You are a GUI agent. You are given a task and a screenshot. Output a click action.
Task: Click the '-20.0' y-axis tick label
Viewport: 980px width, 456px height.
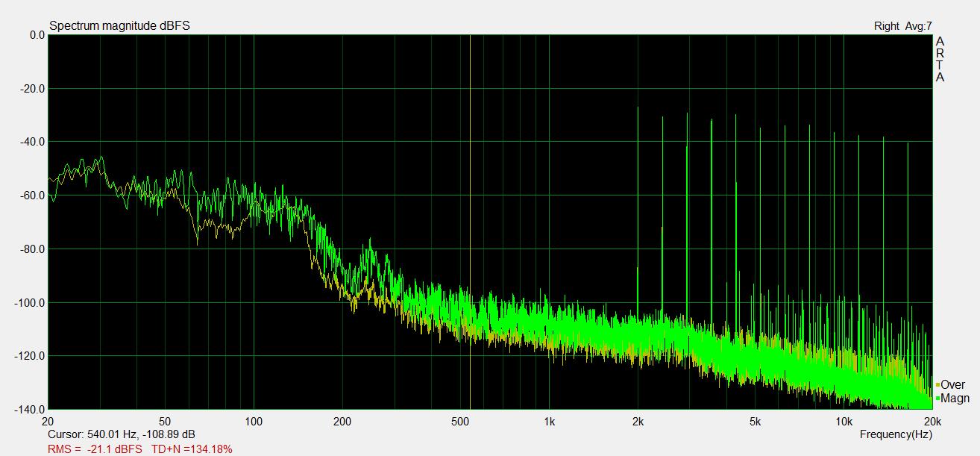click(33, 89)
